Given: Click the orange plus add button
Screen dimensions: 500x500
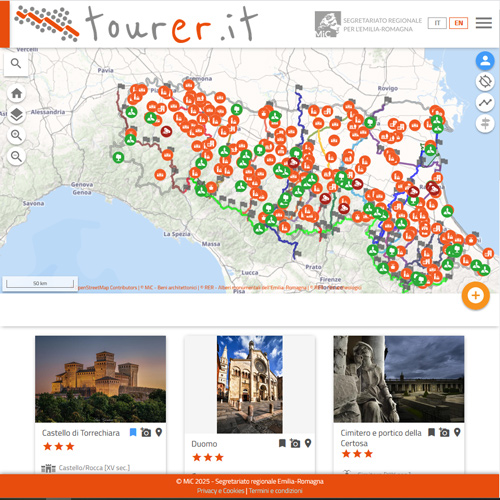Looking at the screenshot, I should click(476, 295).
